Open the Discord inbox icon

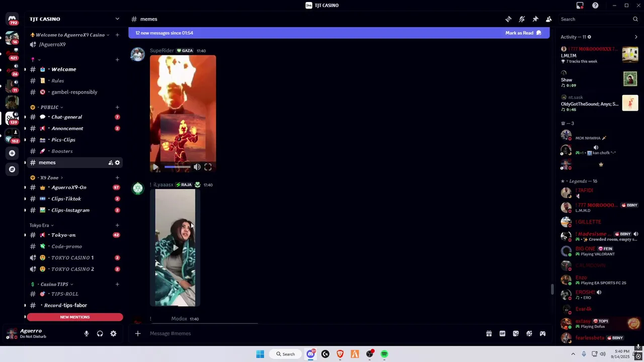580,6
